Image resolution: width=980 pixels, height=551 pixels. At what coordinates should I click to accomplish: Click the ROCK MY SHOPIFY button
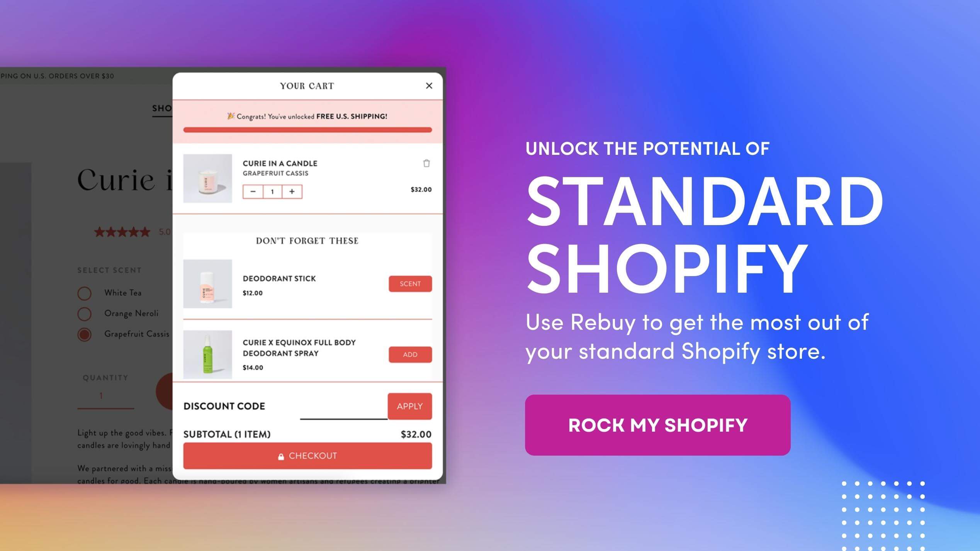(658, 424)
